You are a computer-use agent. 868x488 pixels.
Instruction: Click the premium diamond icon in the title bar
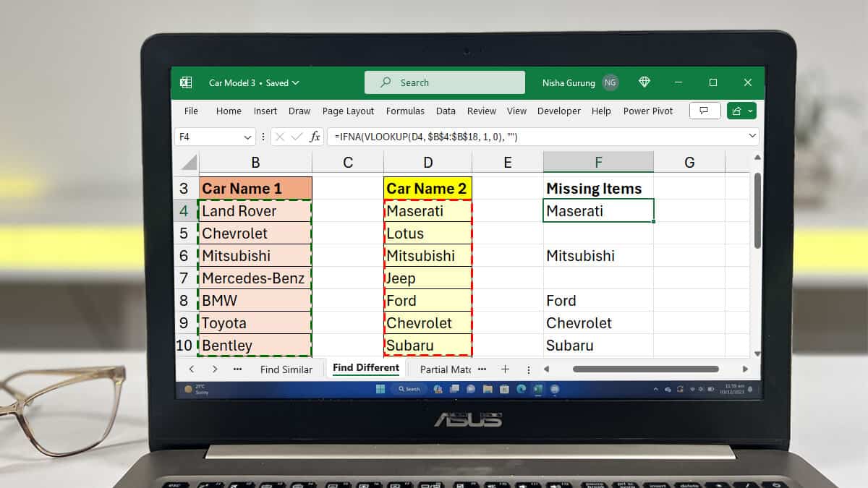[x=644, y=82]
